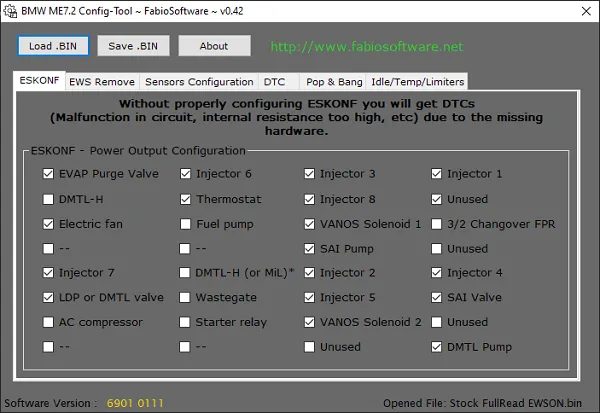This screenshot has width=600, height=413.
Task: Click the Save .BIN button
Action: (133, 46)
